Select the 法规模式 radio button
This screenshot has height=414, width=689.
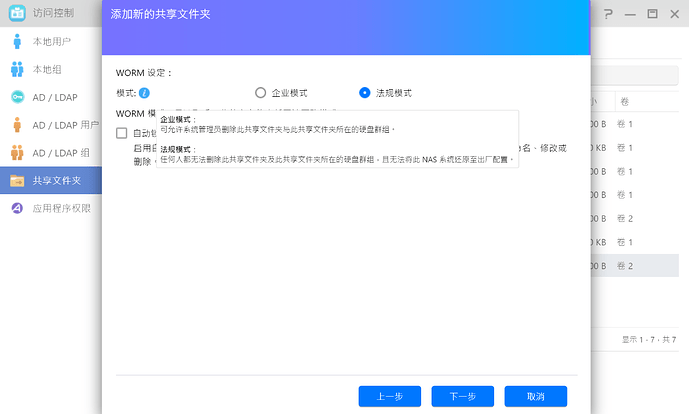365,93
